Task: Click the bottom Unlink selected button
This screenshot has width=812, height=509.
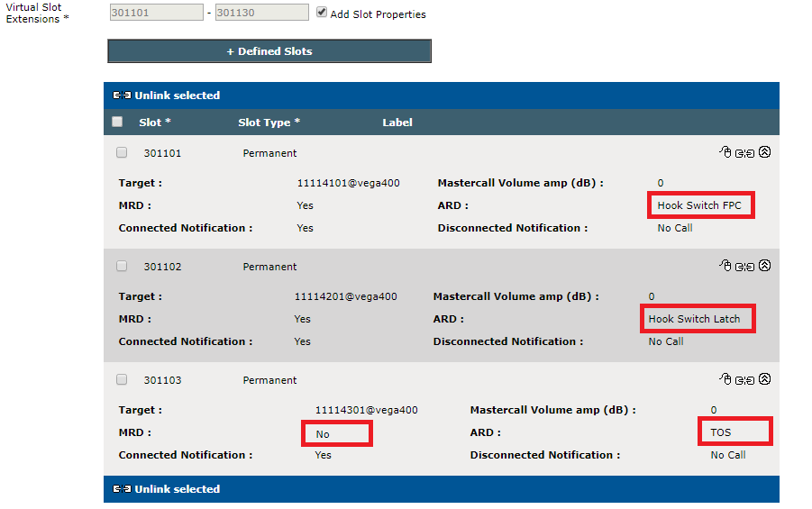Action: click(x=167, y=489)
